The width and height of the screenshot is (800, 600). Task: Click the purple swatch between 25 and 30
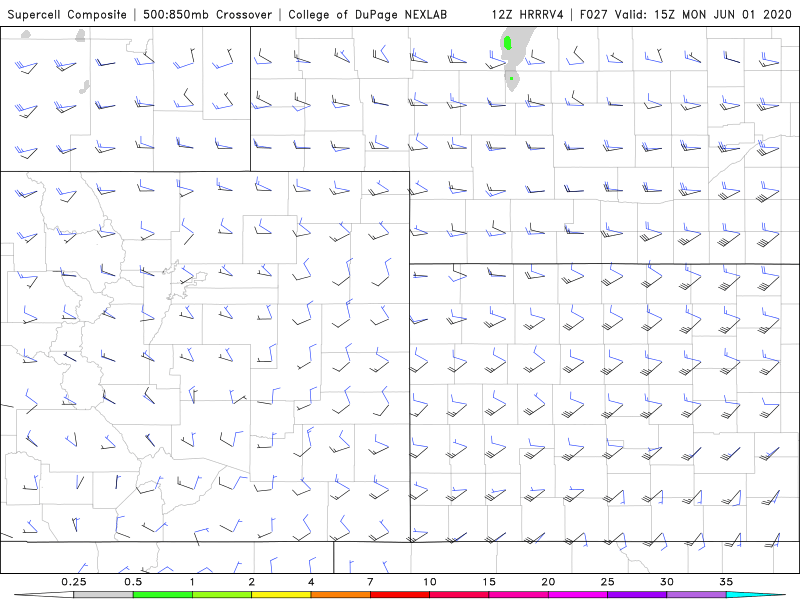tap(637, 595)
